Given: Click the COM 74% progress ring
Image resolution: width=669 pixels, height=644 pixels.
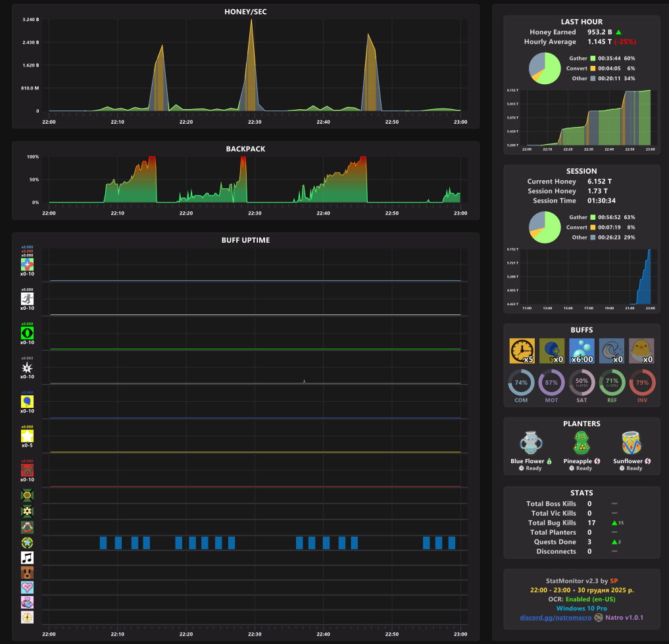Looking at the screenshot, I should coord(521,383).
